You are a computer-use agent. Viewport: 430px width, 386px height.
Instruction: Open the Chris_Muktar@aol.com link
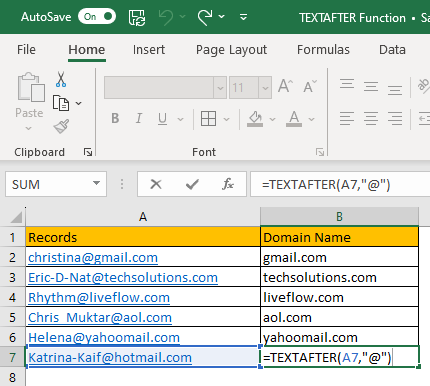(x=100, y=318)
